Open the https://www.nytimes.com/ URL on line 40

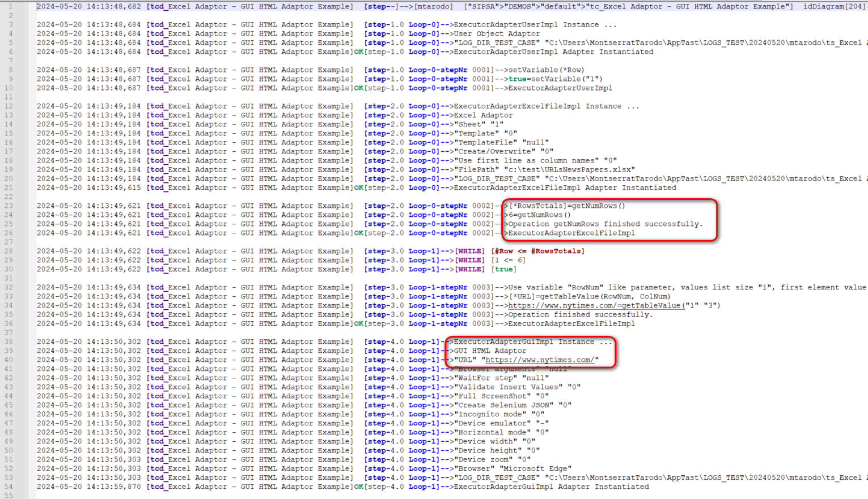tap(539, 360)
